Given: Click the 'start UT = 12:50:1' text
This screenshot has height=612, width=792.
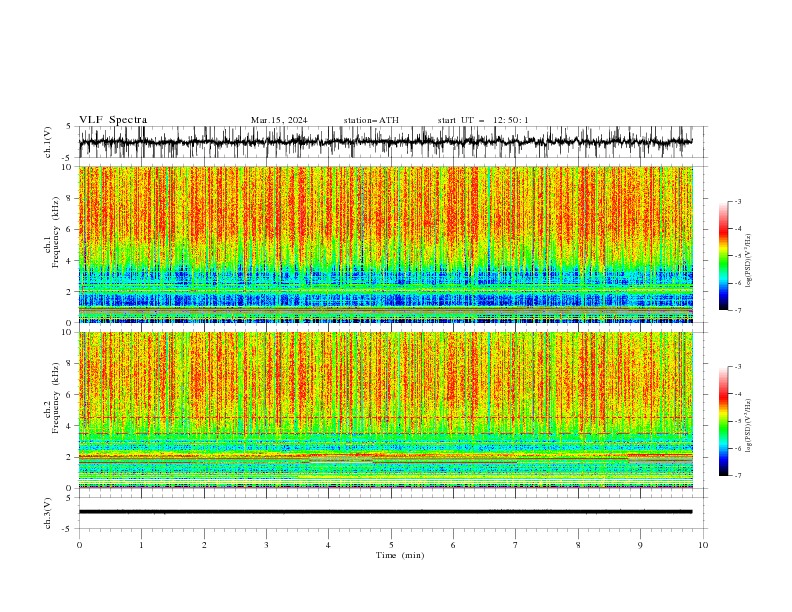Looking at the screenshot, I should point(483,120).
